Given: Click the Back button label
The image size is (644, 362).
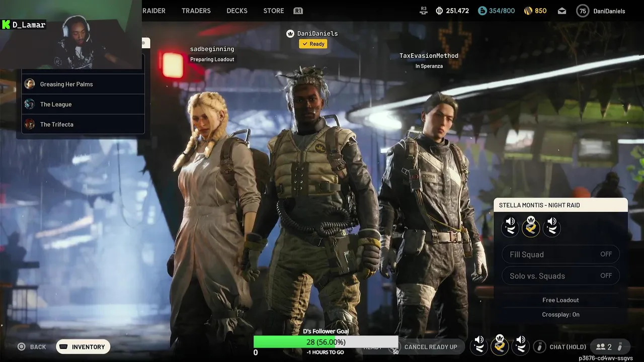Looking at the screenshot, I should (x=38, y=347).
